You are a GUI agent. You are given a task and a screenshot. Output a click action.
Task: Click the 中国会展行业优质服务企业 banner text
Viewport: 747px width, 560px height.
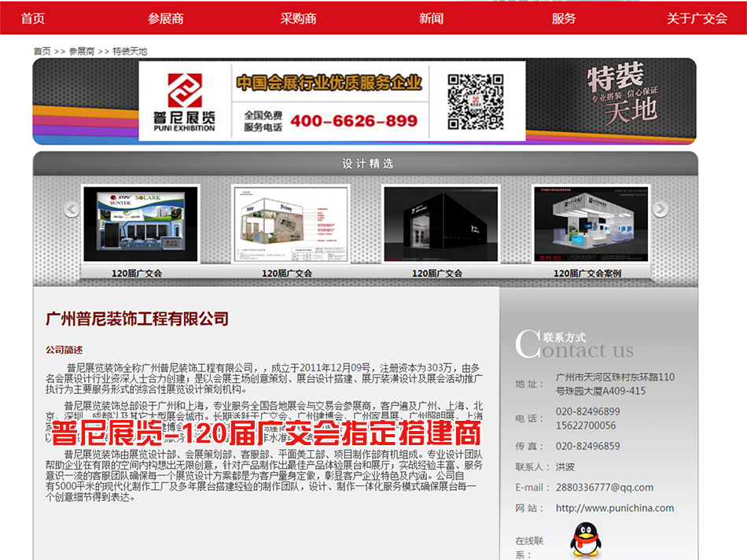point(329,83)
